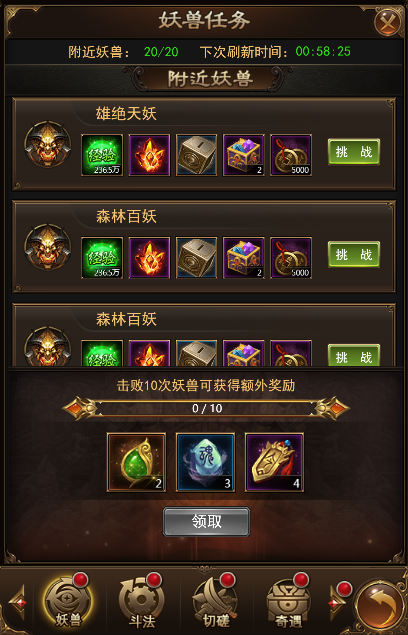Click the 0/10 defeat progress bar

(207, 408)
